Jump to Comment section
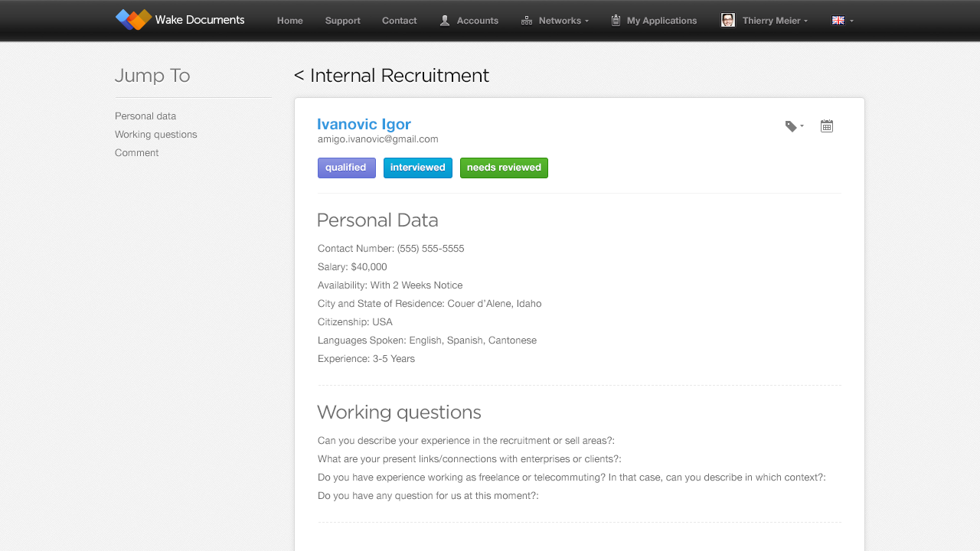This screenshot has width=980, height=551. click(x=137, y=153)
